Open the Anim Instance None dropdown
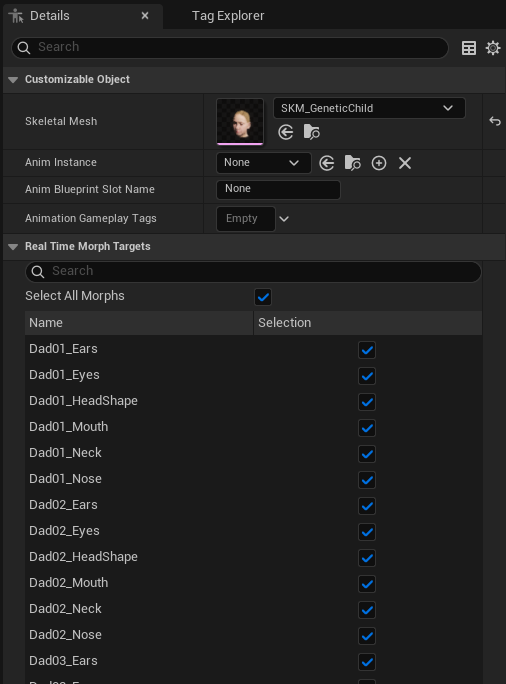This screenshot has height=684, width=506. [x=263, y=163]
